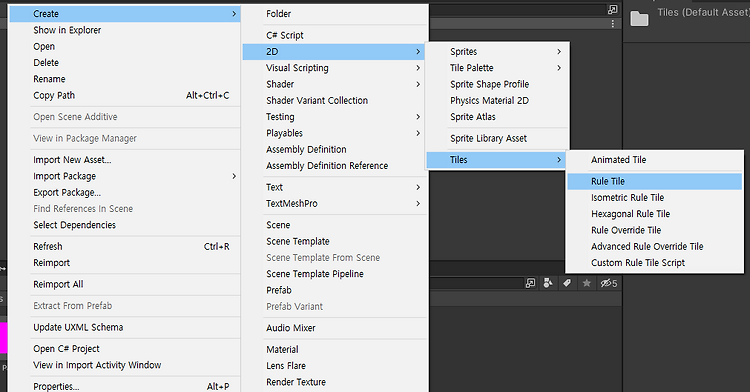Image resolution: width=750 pixels, height=392 pixels.
Task: Click the search by type icon
Action: (548, 283)
